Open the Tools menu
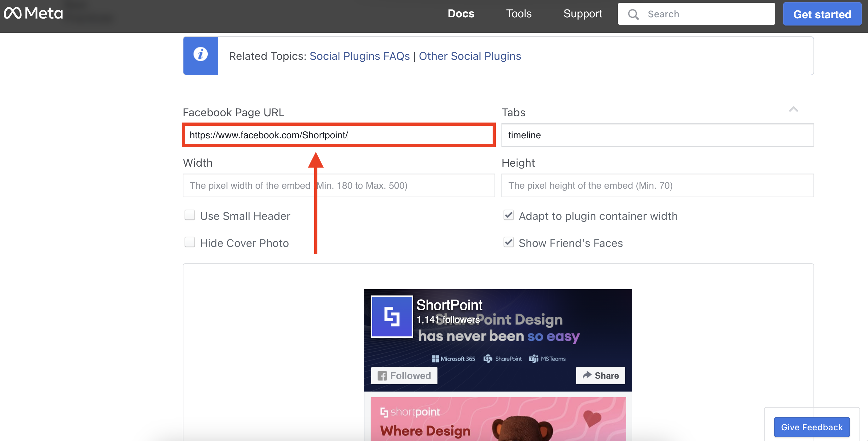The width and height of the screenshot is (868, 441). 518,14
